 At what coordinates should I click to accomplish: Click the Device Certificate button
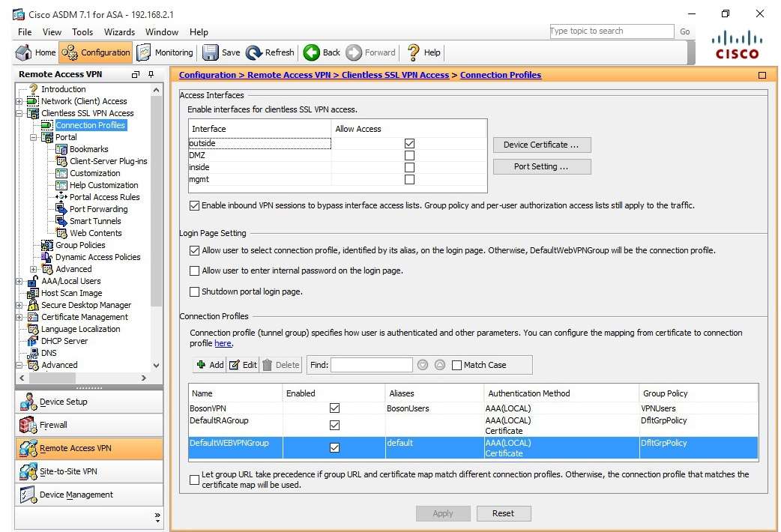[x=542, y=145]
